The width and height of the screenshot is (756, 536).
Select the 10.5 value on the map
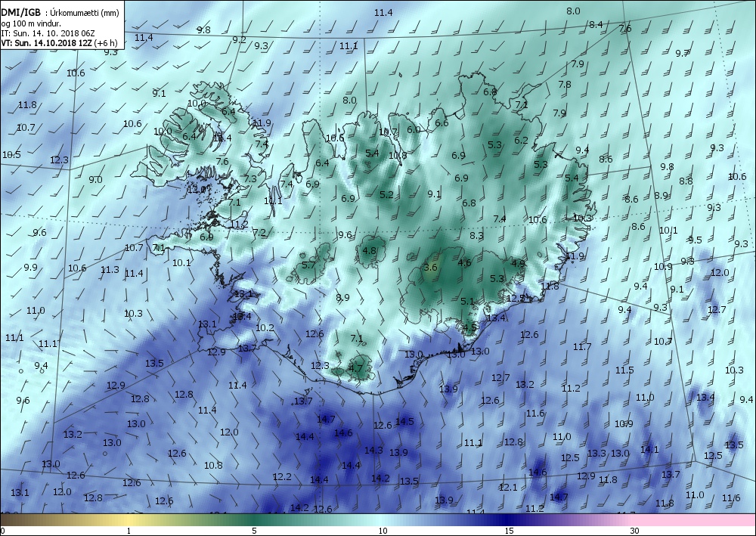(x=11, y=154)
